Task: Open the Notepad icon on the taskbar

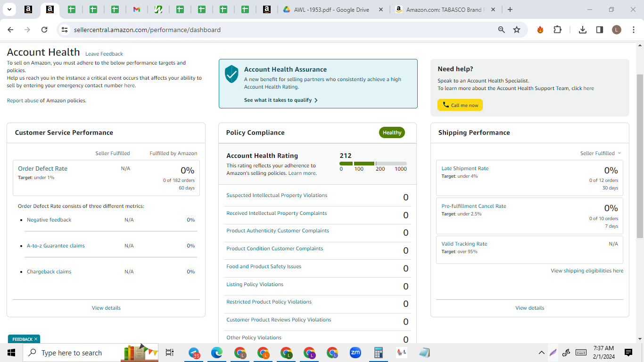Action: [424, 353]
